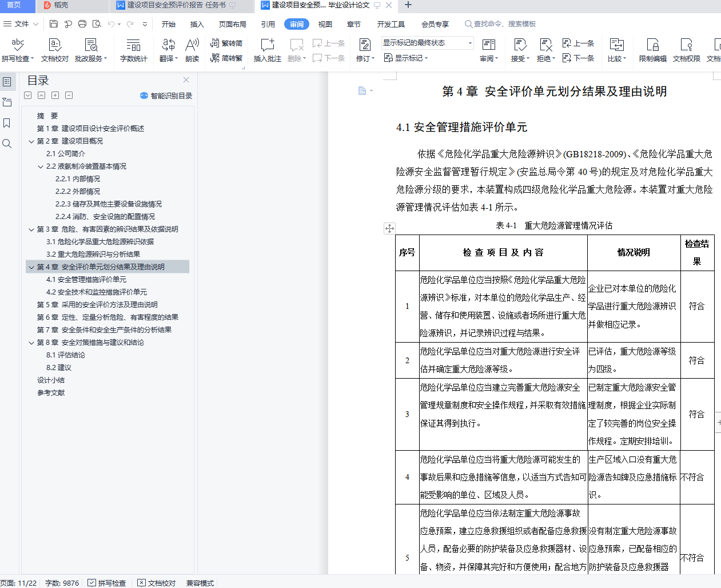Open the 文件 menu dropdown

coord(21,24)
